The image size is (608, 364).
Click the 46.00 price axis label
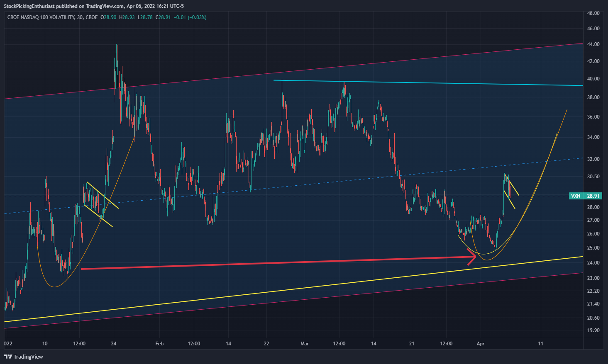coord(593,29)
